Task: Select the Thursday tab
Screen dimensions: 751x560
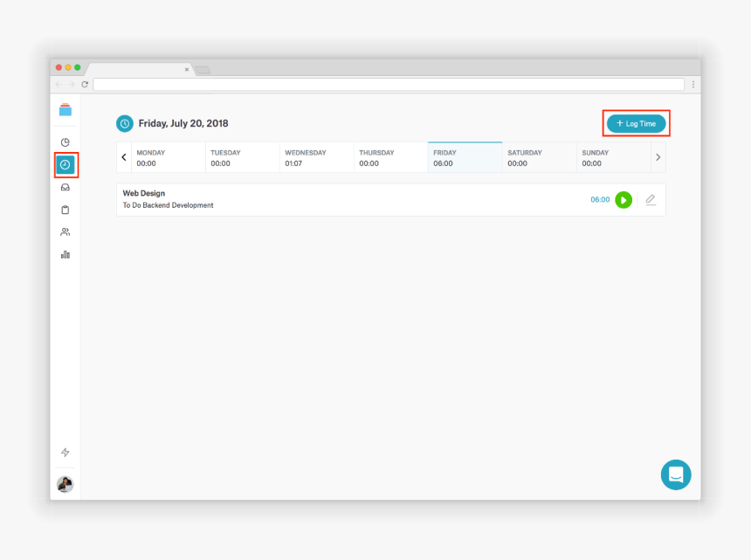Action: coord(391,157)
